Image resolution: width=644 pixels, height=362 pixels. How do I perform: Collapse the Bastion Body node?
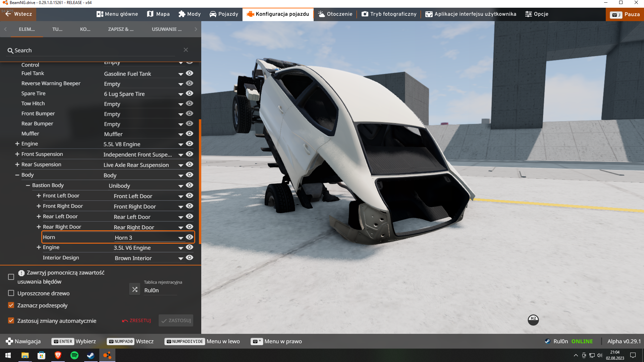point(28,185)
